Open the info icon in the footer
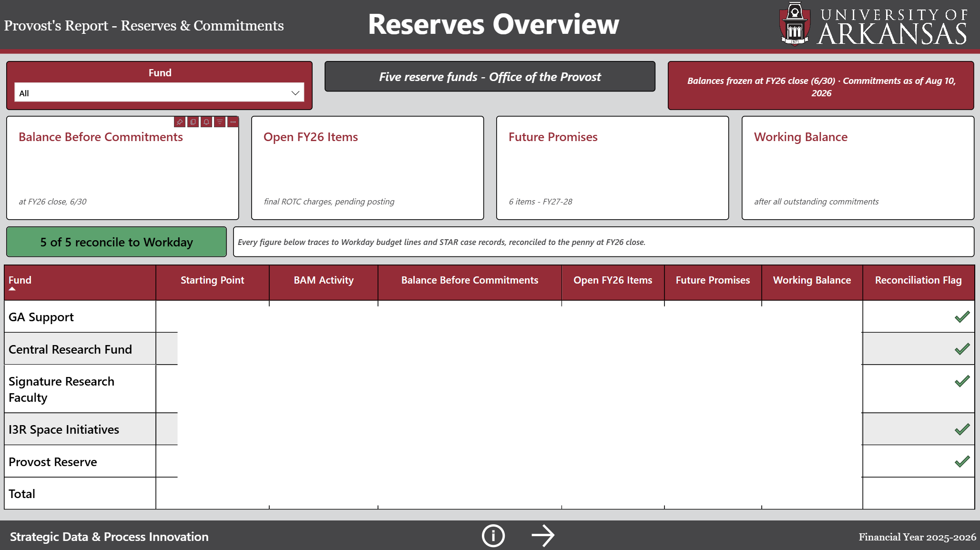 click(493, 536)
